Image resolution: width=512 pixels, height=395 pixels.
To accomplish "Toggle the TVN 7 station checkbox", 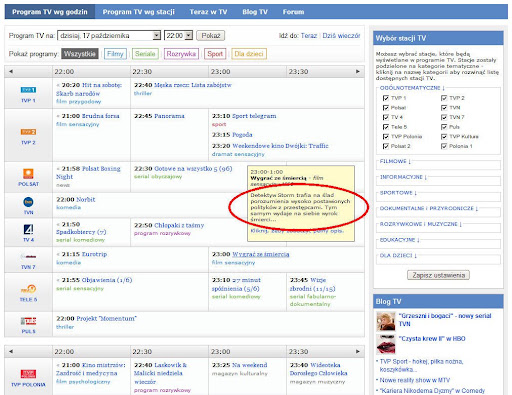I will click(x=444, y=117).
